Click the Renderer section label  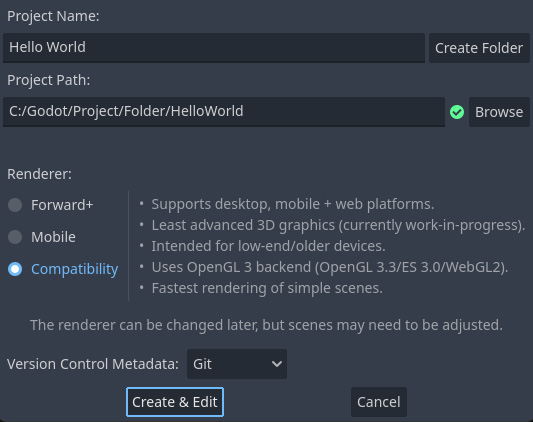click(x=39, y=174)
